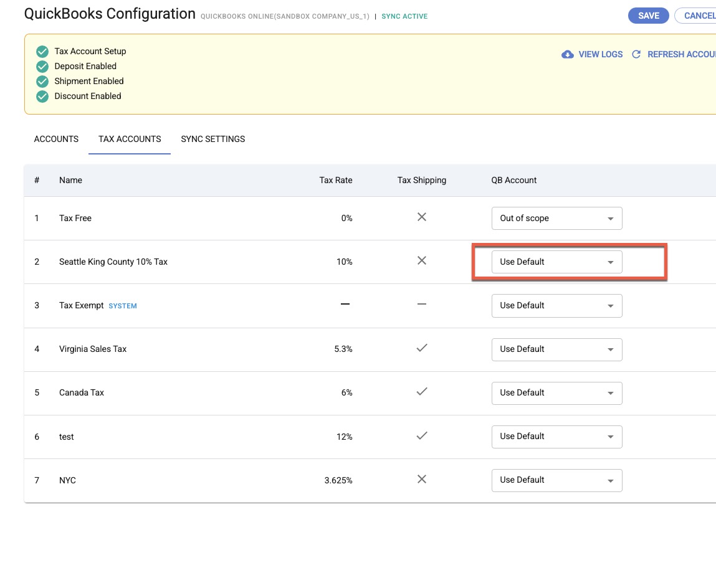Click the Deposit Enabled green checkmark icon
The image size is (716, 588).
point(42,67)
